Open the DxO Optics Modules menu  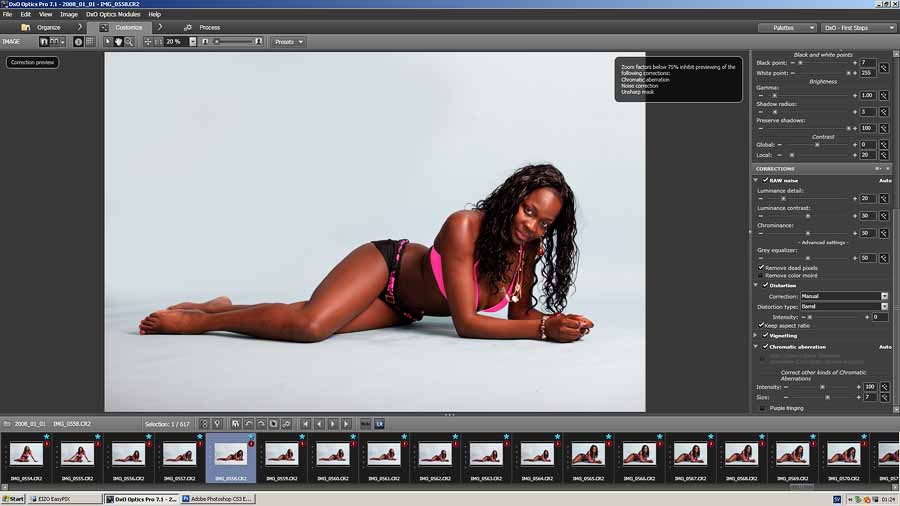click(x=113, y=14)
